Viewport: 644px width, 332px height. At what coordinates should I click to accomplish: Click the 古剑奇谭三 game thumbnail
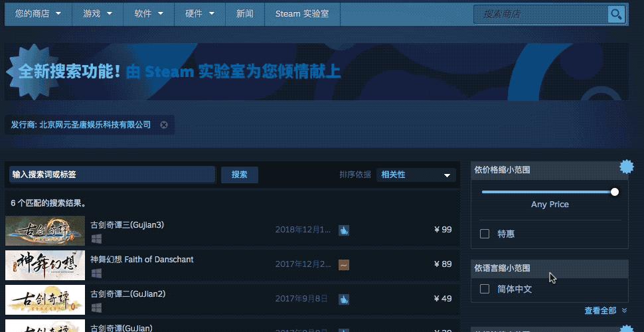[x=45, y=230]
